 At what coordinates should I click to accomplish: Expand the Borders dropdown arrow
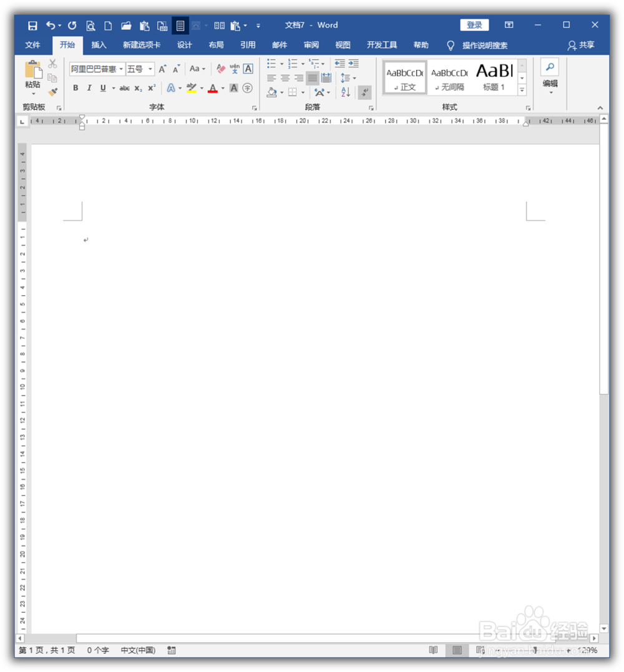pos(303,92)
